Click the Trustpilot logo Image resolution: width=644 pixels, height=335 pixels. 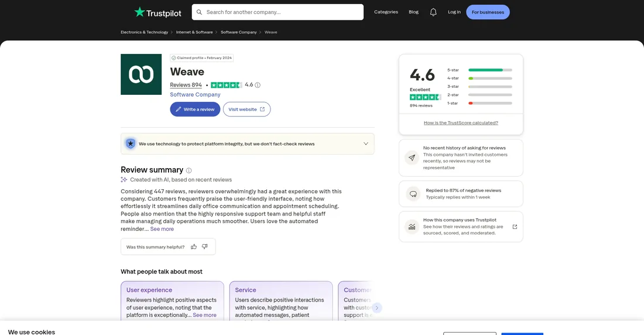tap(157, 12)
